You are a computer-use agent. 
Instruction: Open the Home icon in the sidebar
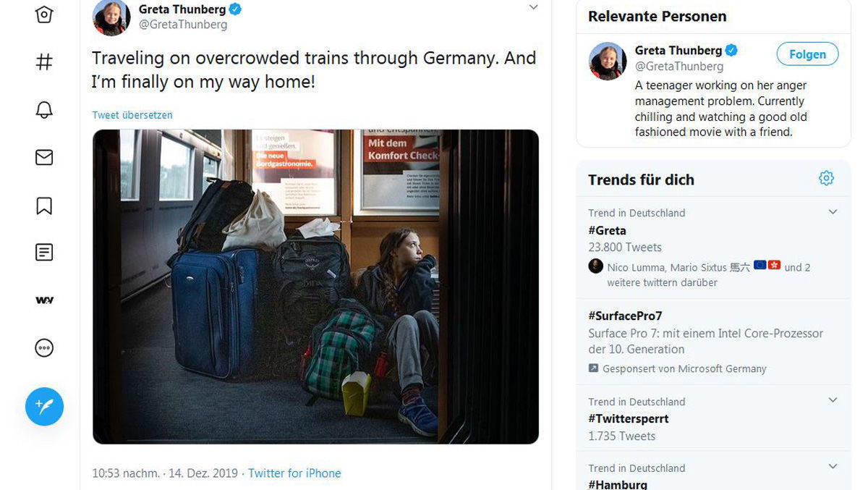[x=44, y=14]
